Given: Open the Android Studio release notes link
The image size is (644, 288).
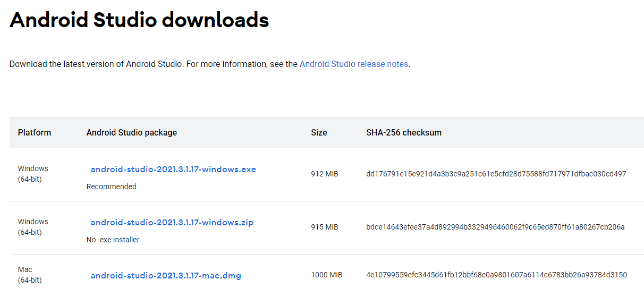Looking at the screenshot, I should pos(354,64).
